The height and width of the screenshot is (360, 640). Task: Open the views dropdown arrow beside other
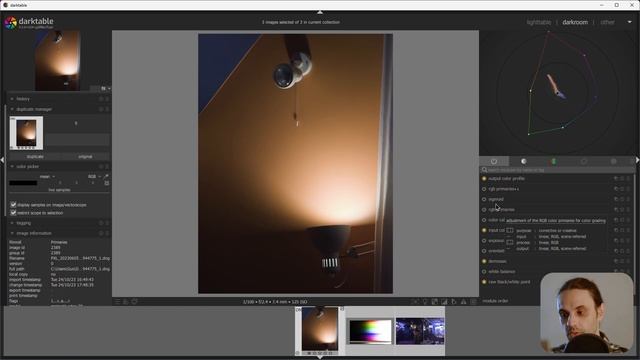629,22
